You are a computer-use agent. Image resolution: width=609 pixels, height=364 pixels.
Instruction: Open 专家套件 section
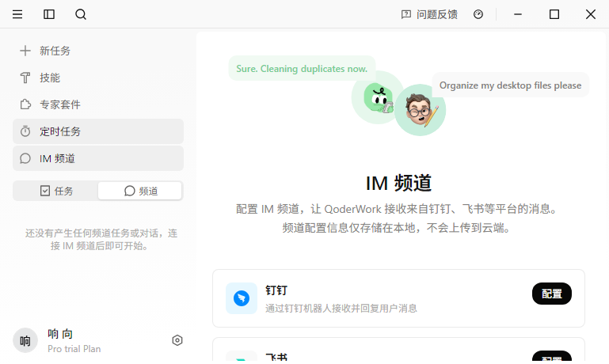[x=98, y=104]
